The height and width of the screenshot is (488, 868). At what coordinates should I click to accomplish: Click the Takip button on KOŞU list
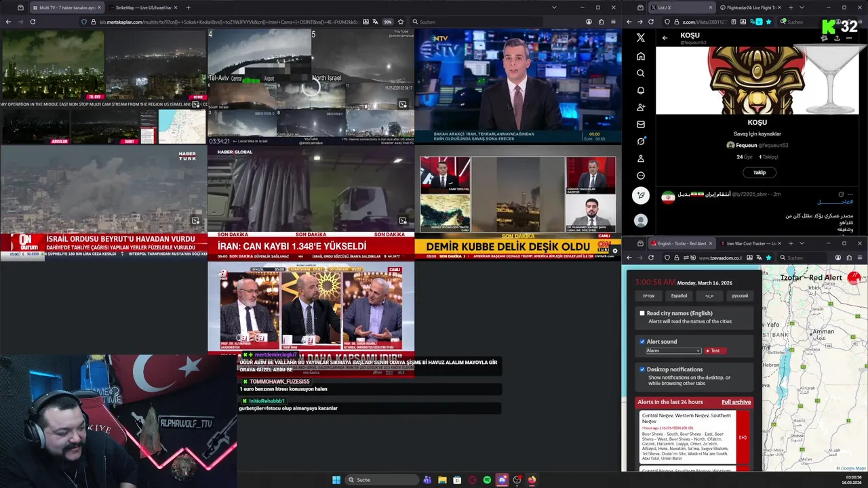click(x=759, y=172)
